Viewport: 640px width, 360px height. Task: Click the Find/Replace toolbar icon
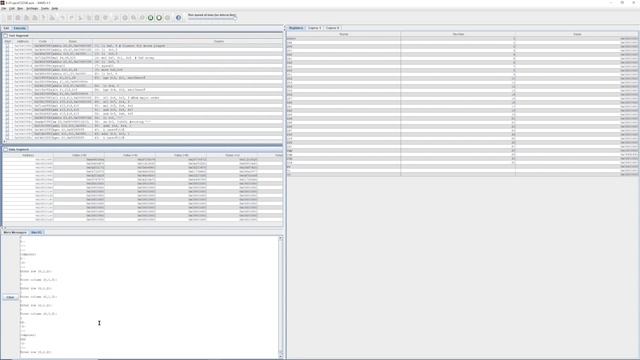(105, 18)
